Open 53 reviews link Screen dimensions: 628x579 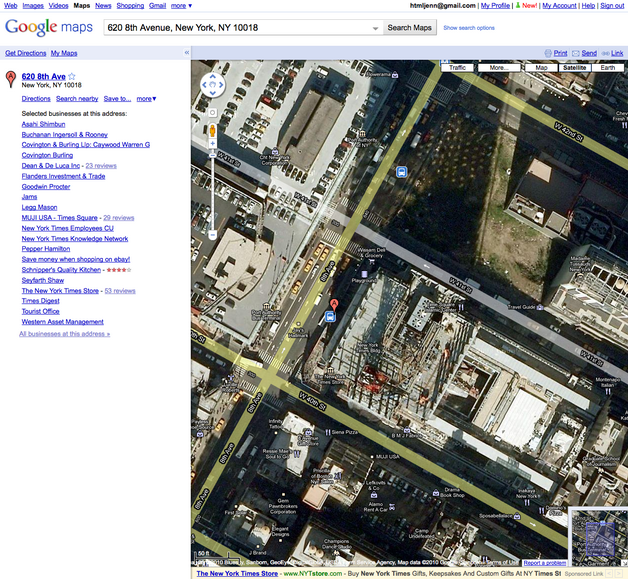point(120,291)
